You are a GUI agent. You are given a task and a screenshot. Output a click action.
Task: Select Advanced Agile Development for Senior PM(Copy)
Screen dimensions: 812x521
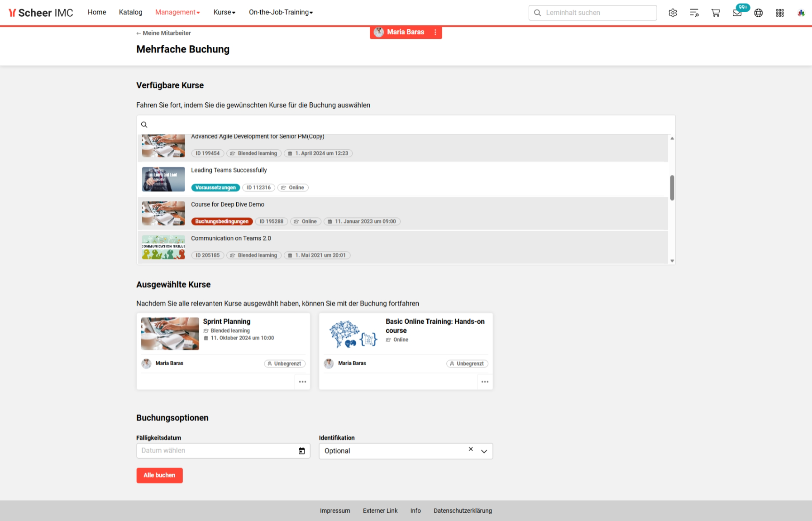403,148
